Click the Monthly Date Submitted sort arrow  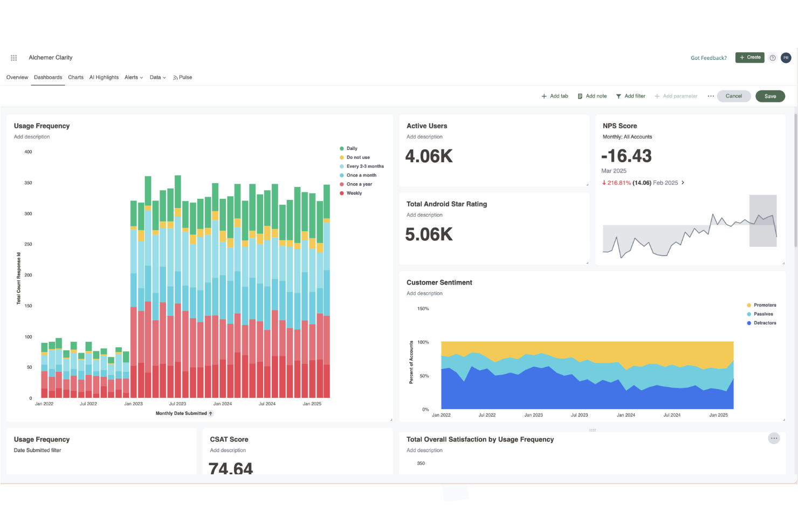(211, 413)
